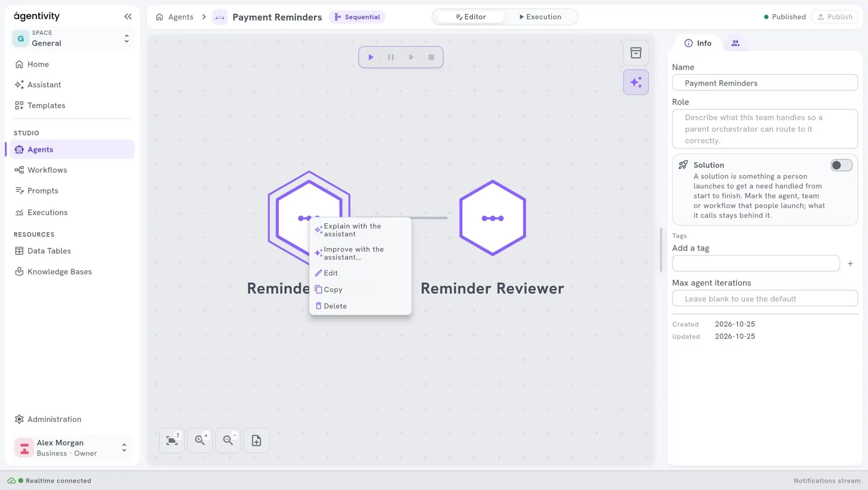Go to Administration settings
The height and width of the screenshot is (490, 868).
click(72, 419)
